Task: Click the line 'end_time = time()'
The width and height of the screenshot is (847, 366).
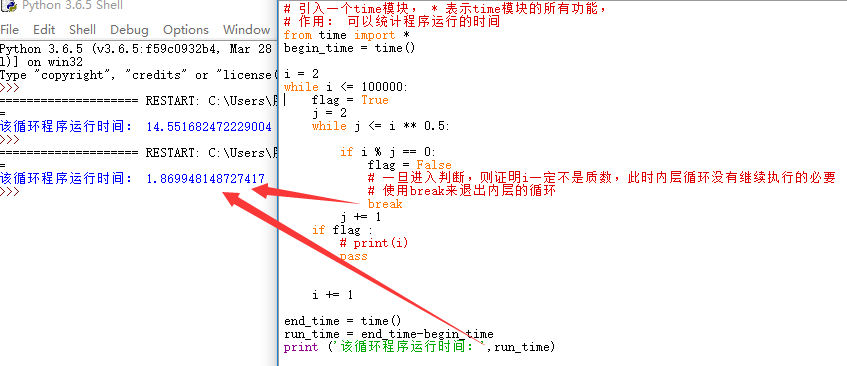Action: pos(342,321)
